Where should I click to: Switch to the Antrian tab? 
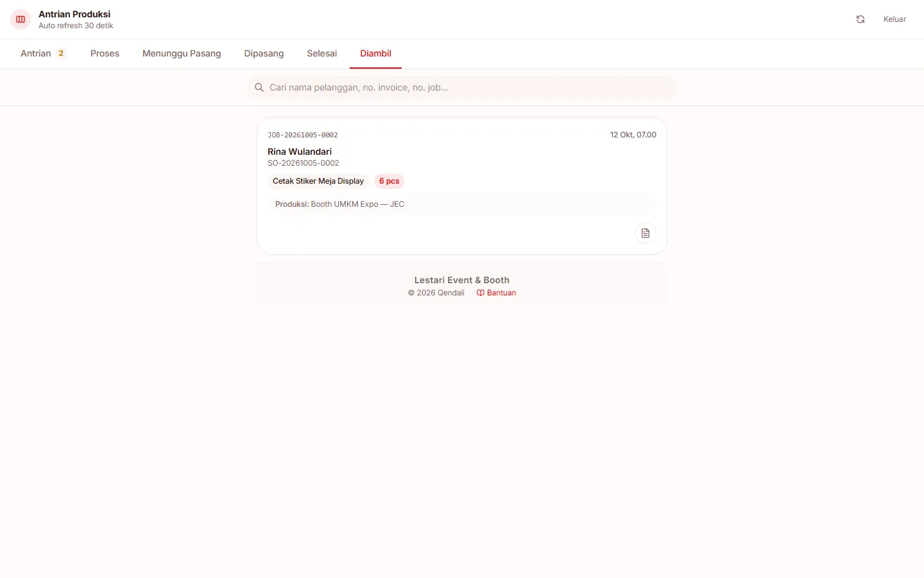click(x=44, y=53)
